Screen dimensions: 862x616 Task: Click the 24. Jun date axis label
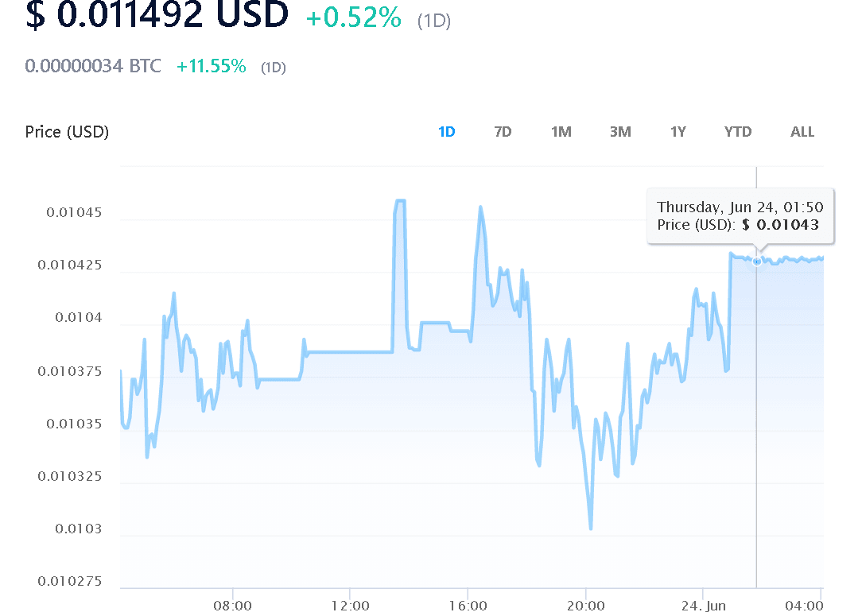point(704,606)
